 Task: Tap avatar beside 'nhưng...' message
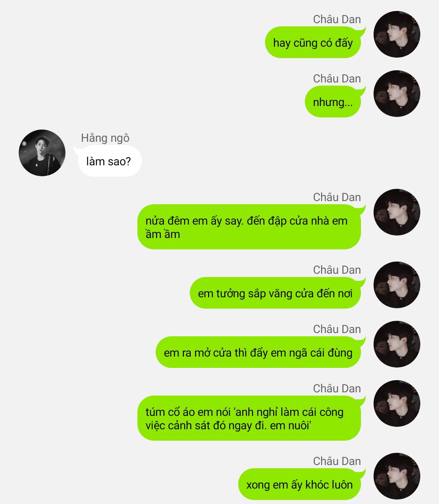[x=397, y=93]
